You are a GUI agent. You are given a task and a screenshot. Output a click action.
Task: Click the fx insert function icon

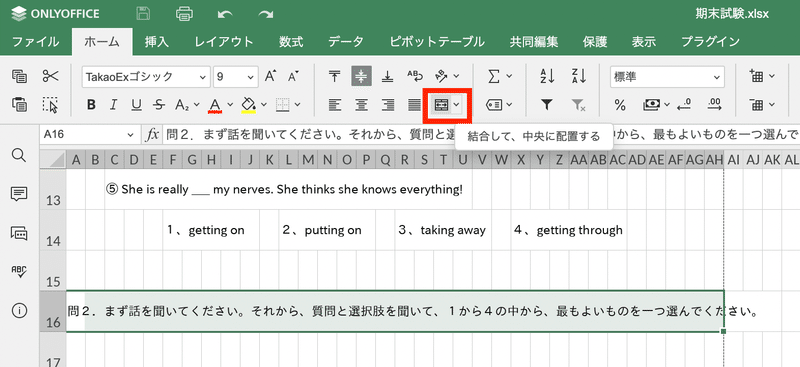tap(152, 135)
